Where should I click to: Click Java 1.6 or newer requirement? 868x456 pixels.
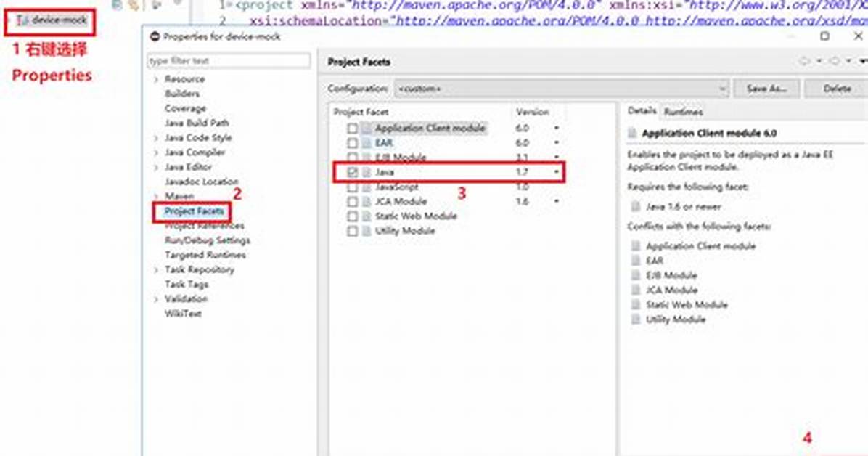tap(684, 207)
